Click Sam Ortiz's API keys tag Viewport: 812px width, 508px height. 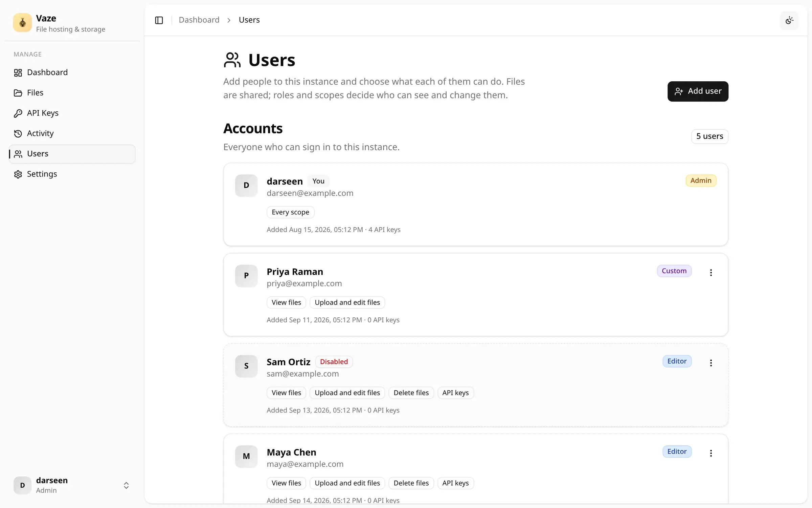point(455,393)
